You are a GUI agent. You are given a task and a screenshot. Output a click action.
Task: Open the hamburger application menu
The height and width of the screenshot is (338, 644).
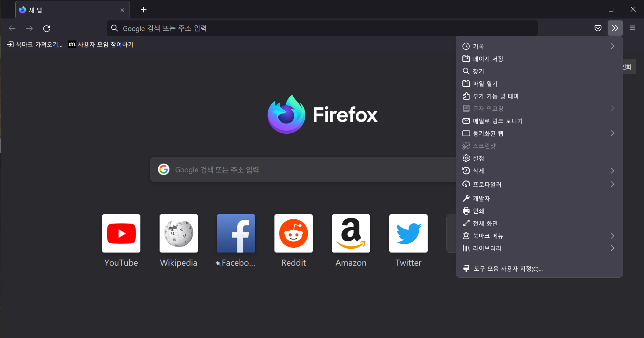pyautogui.click(x=633, y=28)
